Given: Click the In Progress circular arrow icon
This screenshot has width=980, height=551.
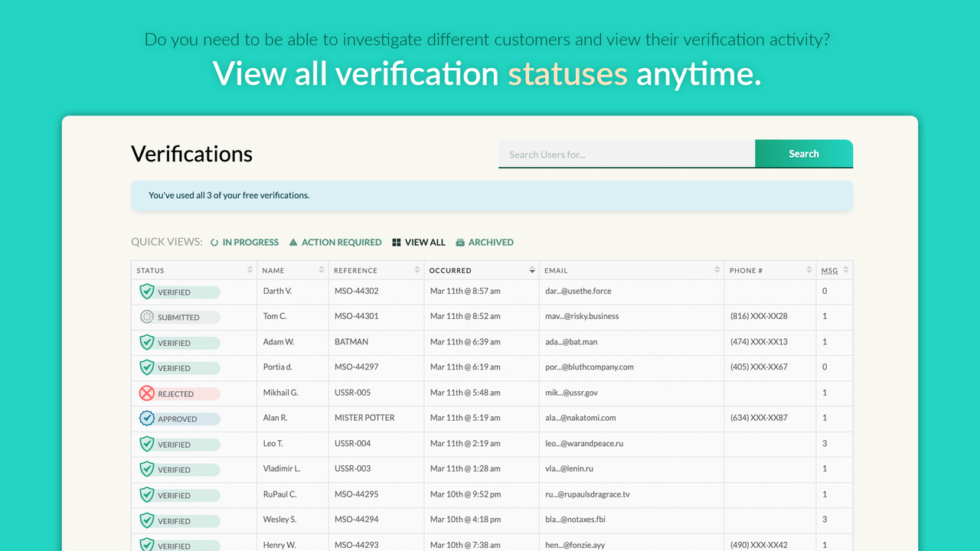Looking at the screenshot, I should pos(214,243).
